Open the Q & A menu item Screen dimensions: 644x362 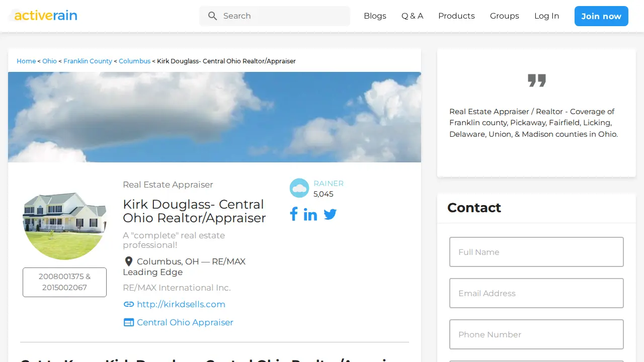coord(412,16)
